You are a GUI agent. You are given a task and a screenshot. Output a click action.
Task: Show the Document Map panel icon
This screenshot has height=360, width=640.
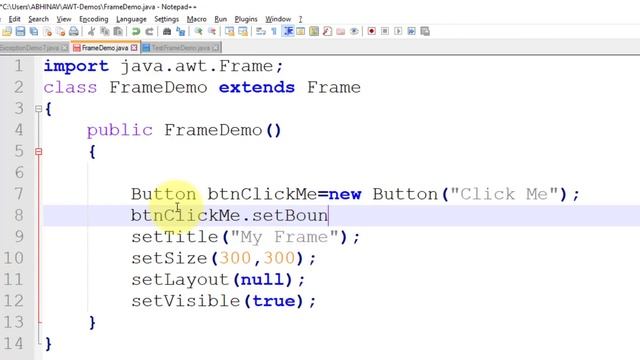(x=314, y=31)
